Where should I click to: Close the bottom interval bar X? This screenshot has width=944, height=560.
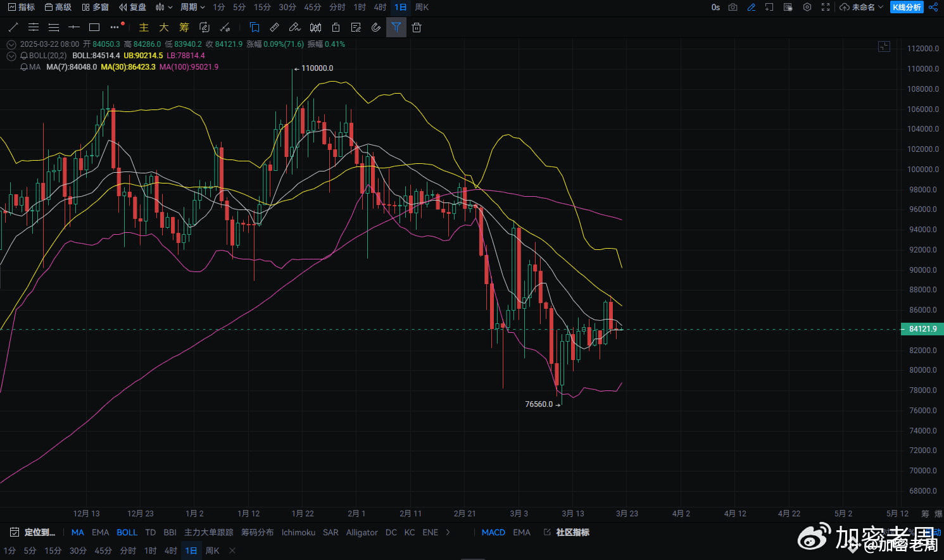pyautogui.click(x=232, y=551)
